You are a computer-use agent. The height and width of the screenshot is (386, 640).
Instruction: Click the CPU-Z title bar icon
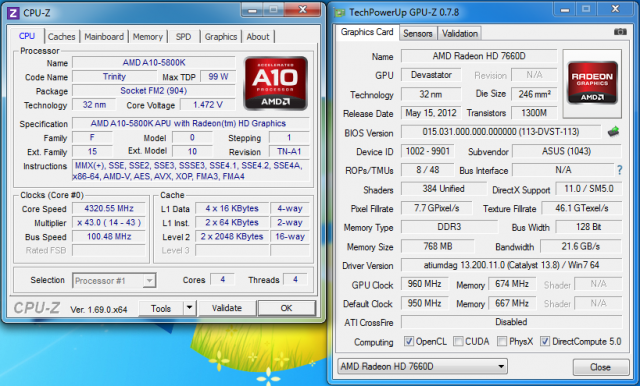pos(13,13)
